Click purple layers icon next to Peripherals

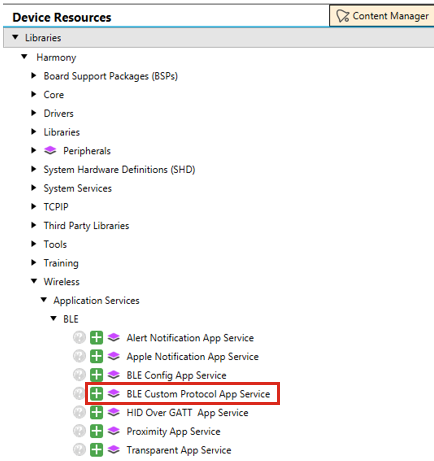[50, 150]
